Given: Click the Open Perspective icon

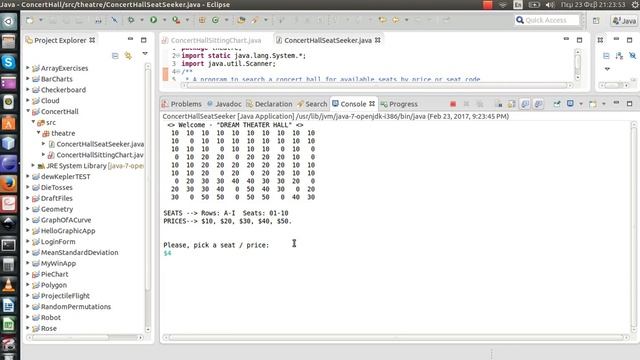Looking at the screenshot, I should (x=596, y=20).
